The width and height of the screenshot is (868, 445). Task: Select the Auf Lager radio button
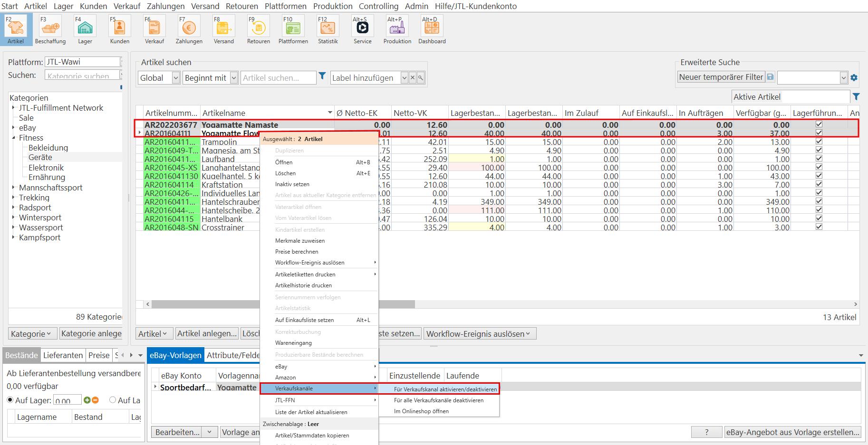pyautogui.click(x=10, y=400)
